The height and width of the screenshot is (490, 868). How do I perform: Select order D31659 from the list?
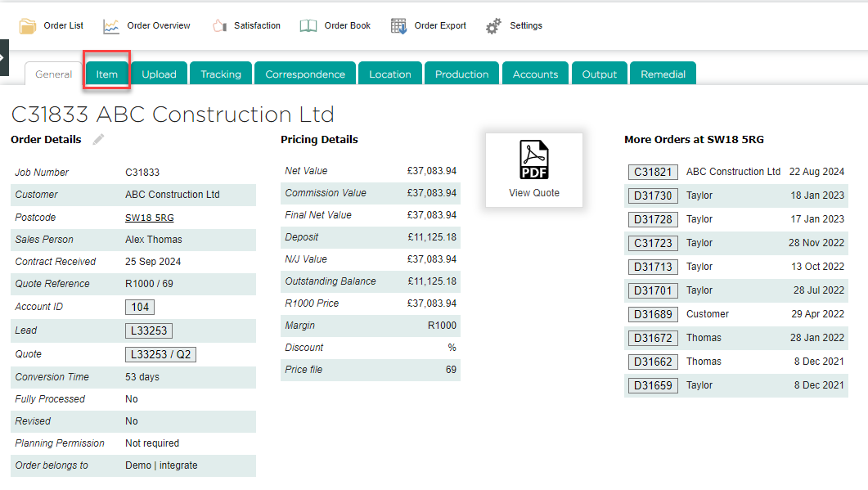pos(653,385)
